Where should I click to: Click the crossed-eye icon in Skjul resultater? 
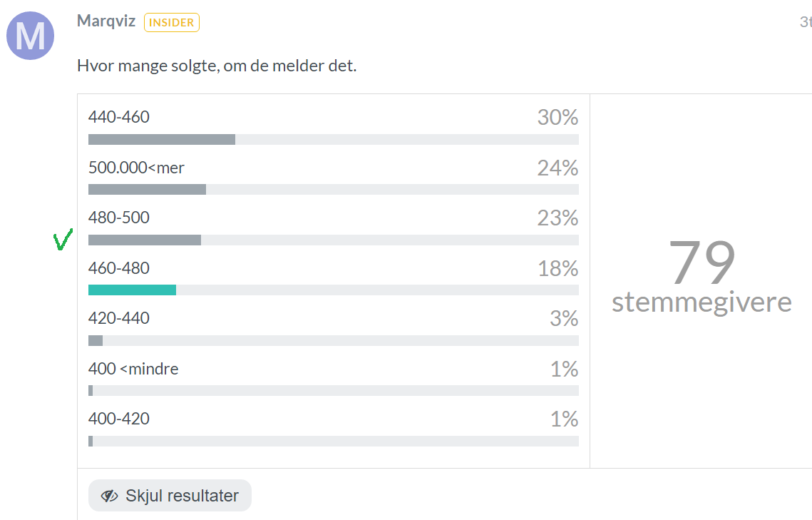(109, 496)
